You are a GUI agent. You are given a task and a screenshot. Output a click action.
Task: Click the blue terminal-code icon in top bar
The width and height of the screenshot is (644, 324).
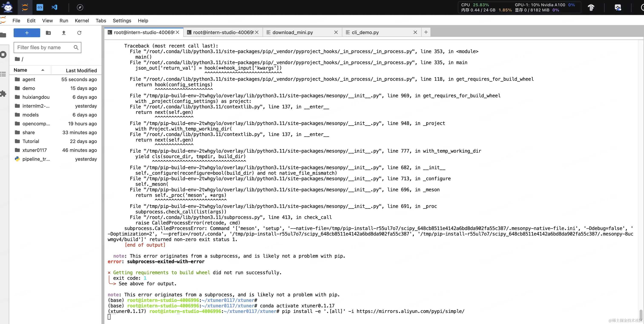(40, 7)
